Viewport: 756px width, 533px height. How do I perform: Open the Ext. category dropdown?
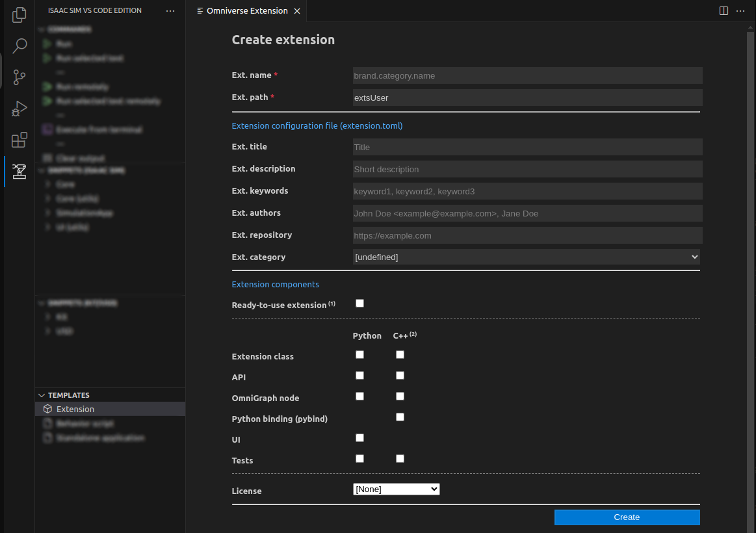tap(526, 257)
